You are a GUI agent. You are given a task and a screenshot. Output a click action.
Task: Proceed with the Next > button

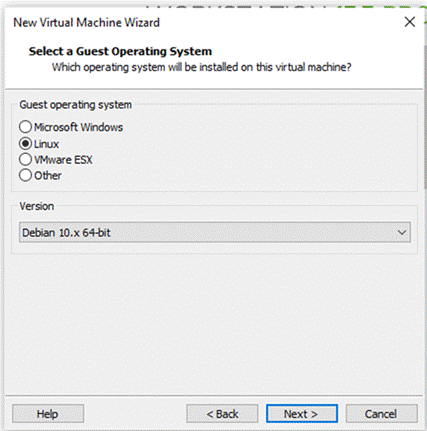point(302,414)
